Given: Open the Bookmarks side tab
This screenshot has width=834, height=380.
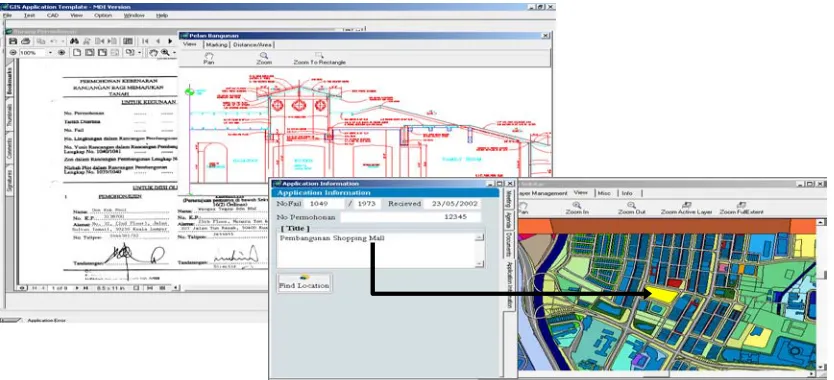Looking at the screenshot, I should (9, 80).
